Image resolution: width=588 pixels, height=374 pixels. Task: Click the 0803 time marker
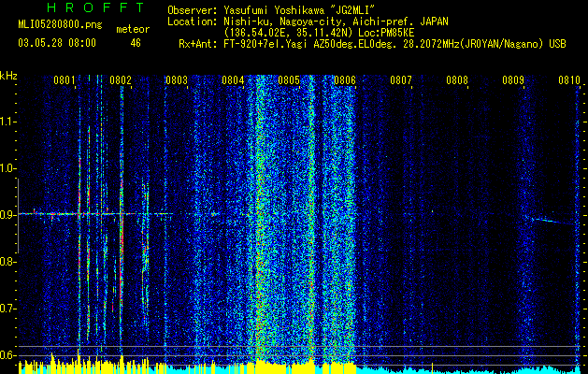pyautogui.click(x=177, y=80)
